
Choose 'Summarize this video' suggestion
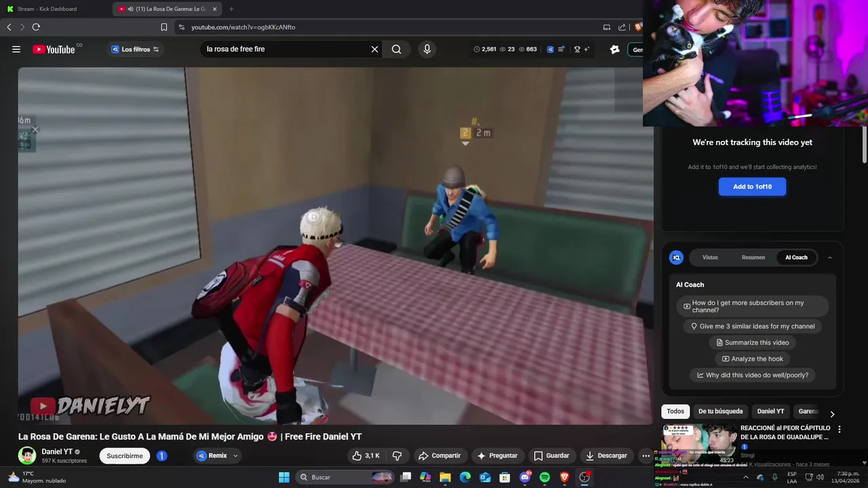[x=752, y=342]
